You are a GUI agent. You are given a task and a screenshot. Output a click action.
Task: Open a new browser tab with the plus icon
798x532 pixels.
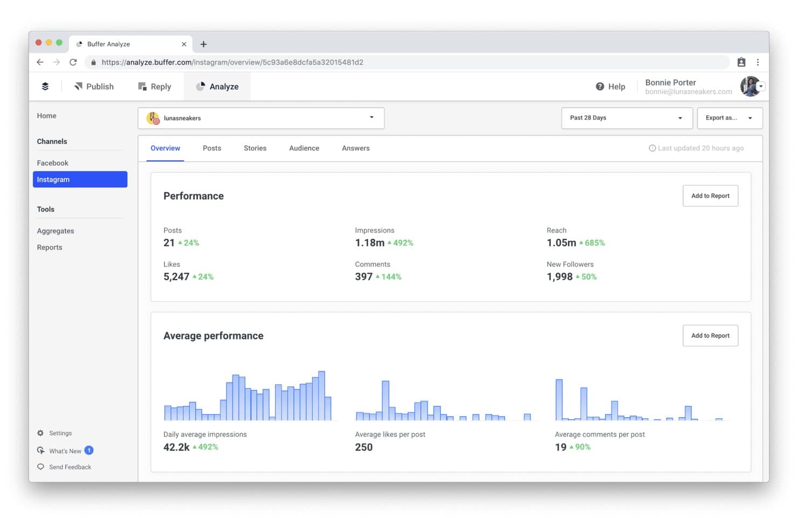tap(203, 44)
